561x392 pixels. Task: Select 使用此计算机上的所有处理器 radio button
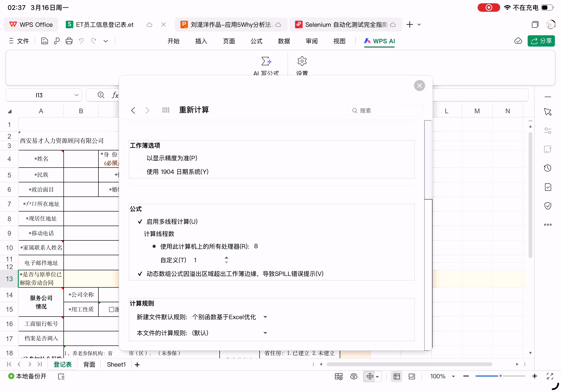click(154, 246)
